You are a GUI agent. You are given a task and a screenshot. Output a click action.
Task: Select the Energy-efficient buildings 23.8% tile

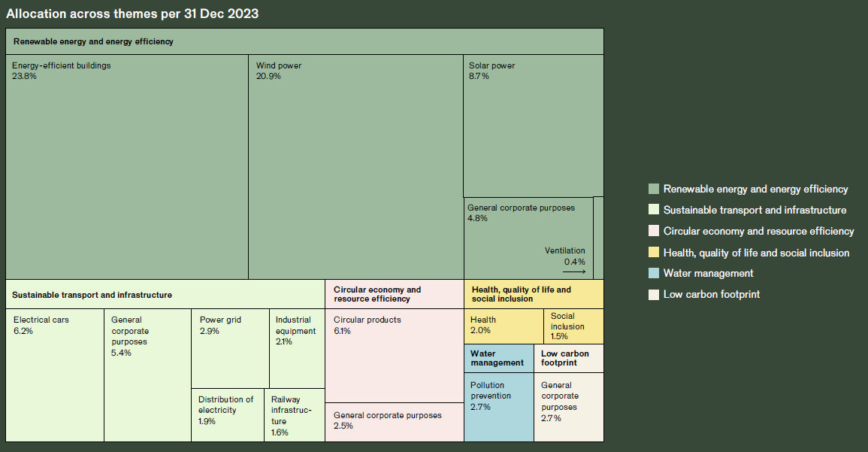[127, 166]
